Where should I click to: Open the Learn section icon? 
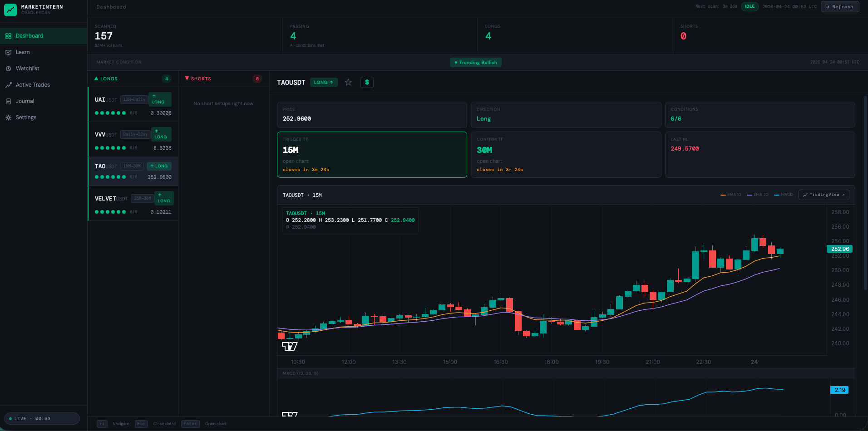pyautogui.click(x=8, y=52)
